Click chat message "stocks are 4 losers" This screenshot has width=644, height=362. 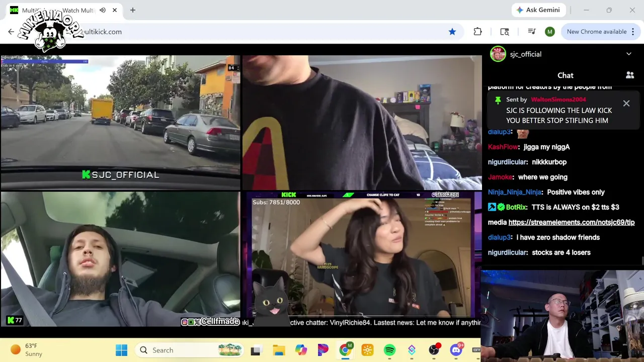[561, 252]
